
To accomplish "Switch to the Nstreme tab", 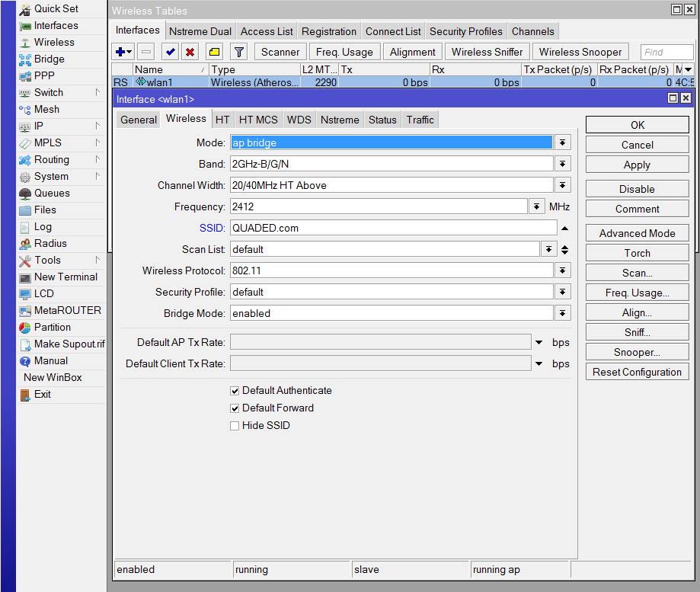I will [340, 120].
